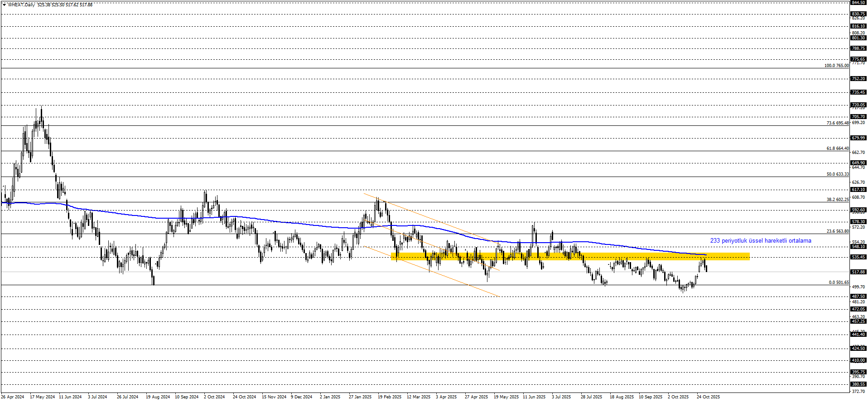Select the blue 233-period EMA text label

[x=760, y=241]
